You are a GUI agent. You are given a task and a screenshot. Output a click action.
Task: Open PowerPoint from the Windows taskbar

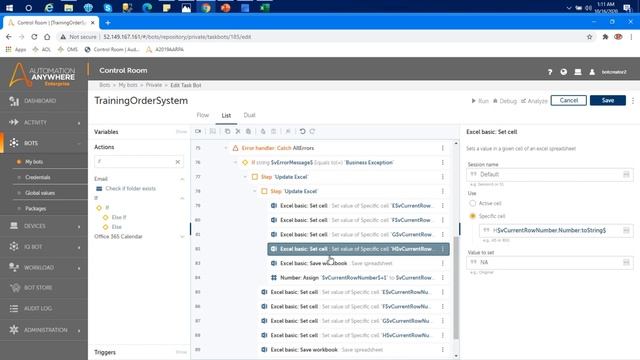point(225,8)
